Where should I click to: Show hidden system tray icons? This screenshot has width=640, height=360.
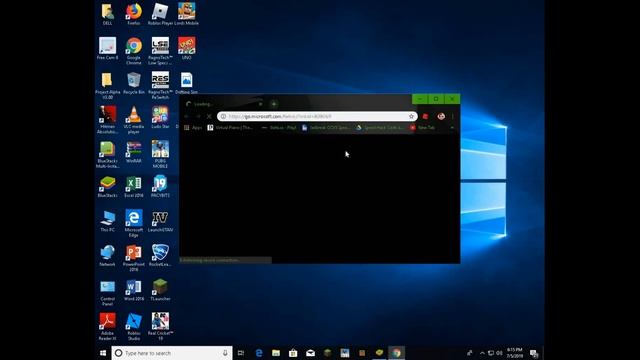(x=482, y=353)
